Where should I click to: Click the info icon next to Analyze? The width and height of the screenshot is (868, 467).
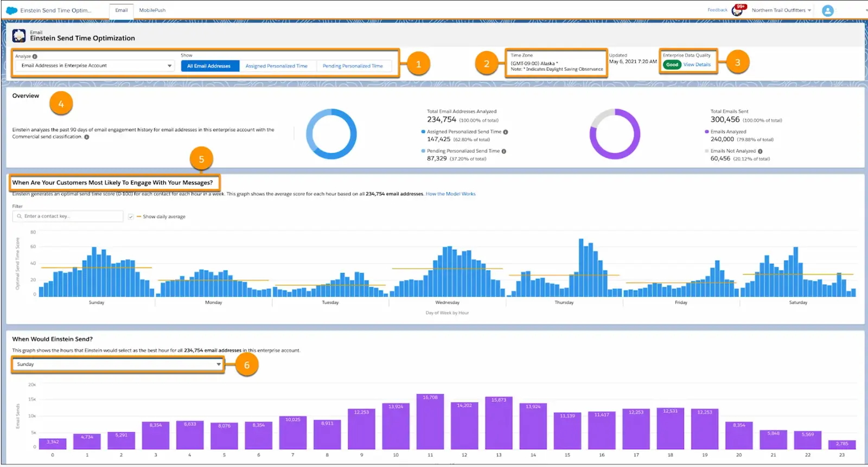(x=35, y=56)
